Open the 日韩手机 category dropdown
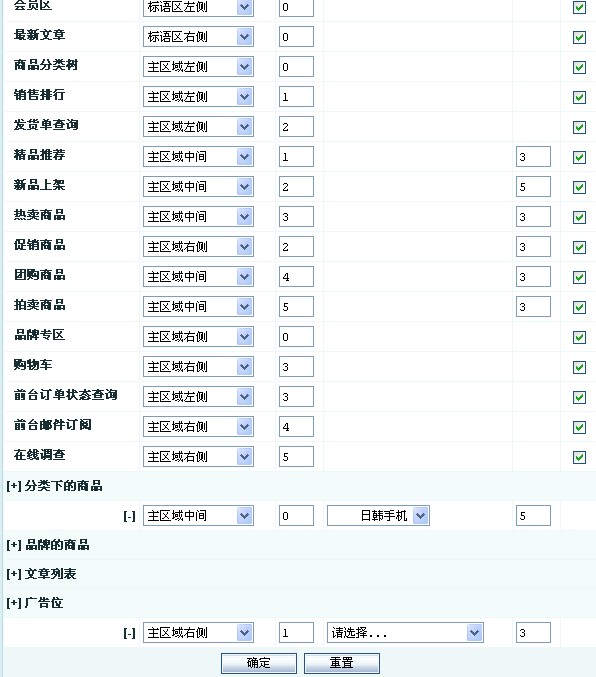This screenshot has height=677, width=596. tap(378, 516)
